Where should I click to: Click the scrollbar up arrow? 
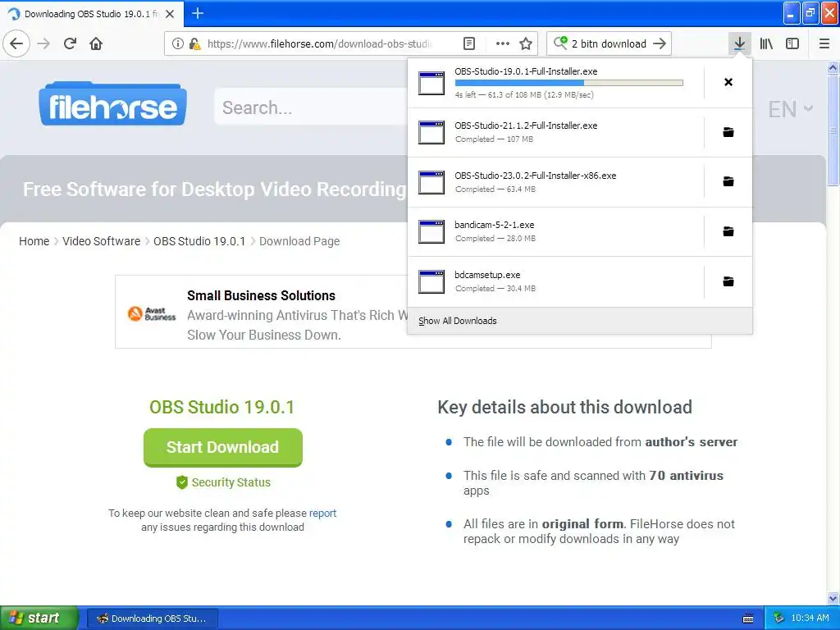tap(833, 67)
